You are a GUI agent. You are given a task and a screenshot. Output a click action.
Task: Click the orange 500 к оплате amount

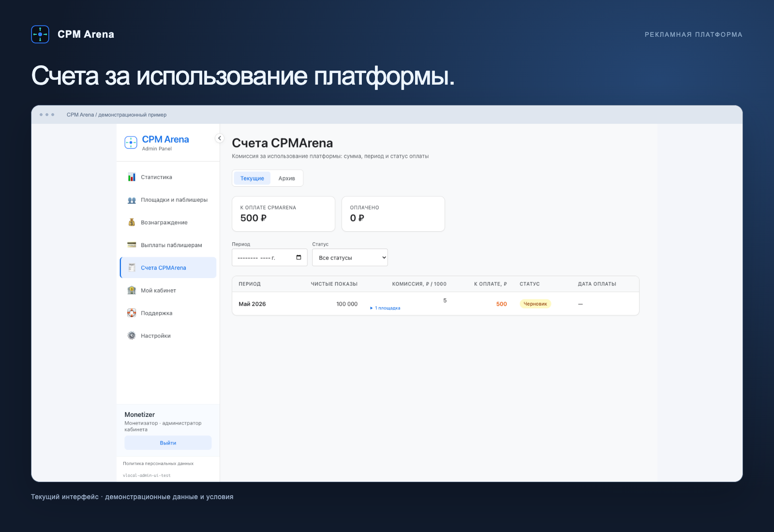[x=502, y=304]
